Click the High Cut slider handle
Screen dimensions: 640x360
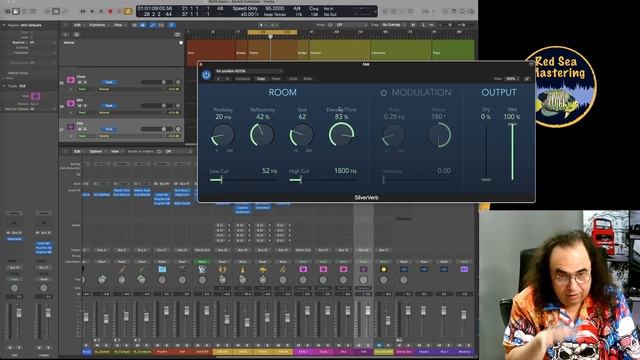301,180
